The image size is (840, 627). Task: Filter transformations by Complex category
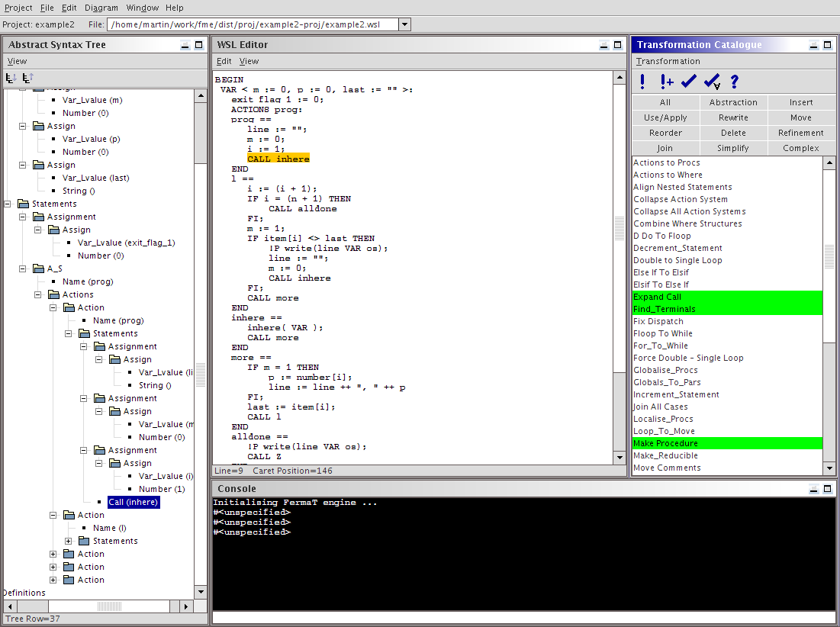point(801,148)
